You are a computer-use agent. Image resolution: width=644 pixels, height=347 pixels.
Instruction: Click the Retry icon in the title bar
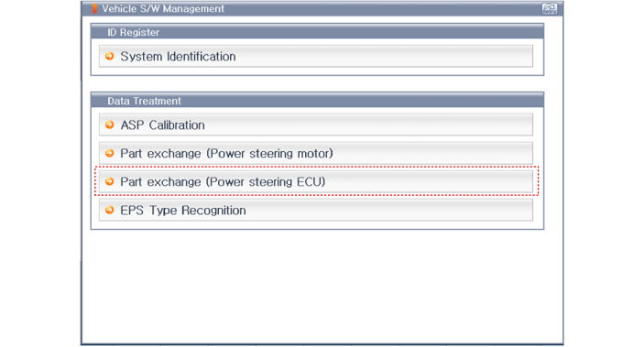click(549, 8)
